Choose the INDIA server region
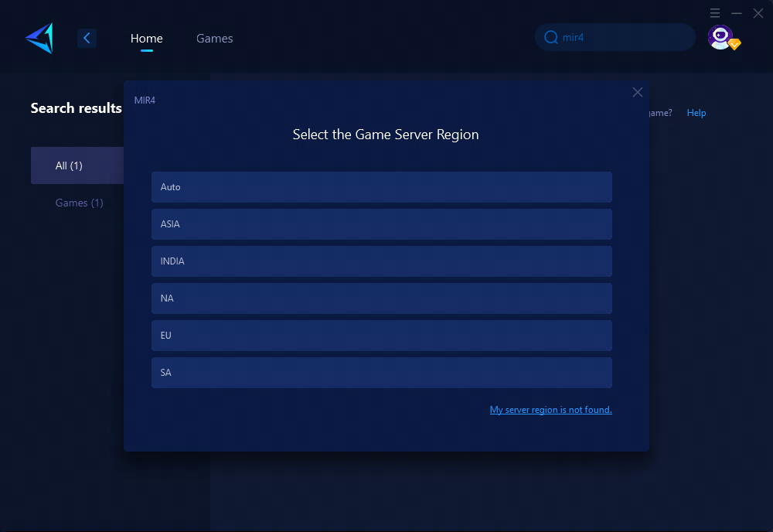This screenshot has height=532, width=773. click(x=382, y=261)
